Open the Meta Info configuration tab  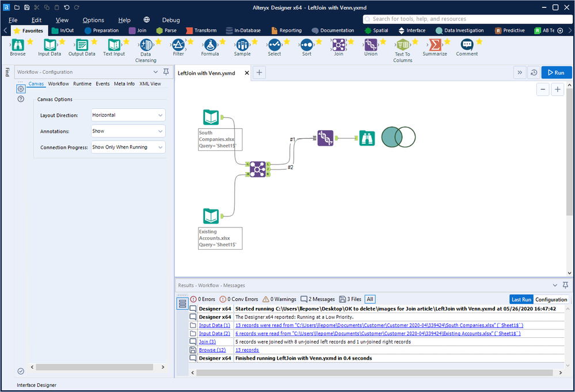pyautogui.click(x=124, y=83)
